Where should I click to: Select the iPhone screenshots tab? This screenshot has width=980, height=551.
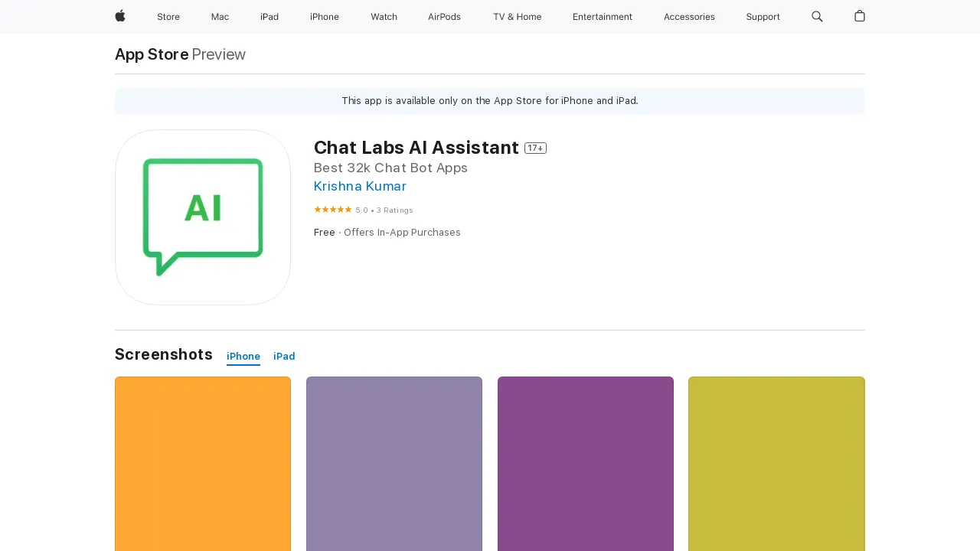[243, 356]
